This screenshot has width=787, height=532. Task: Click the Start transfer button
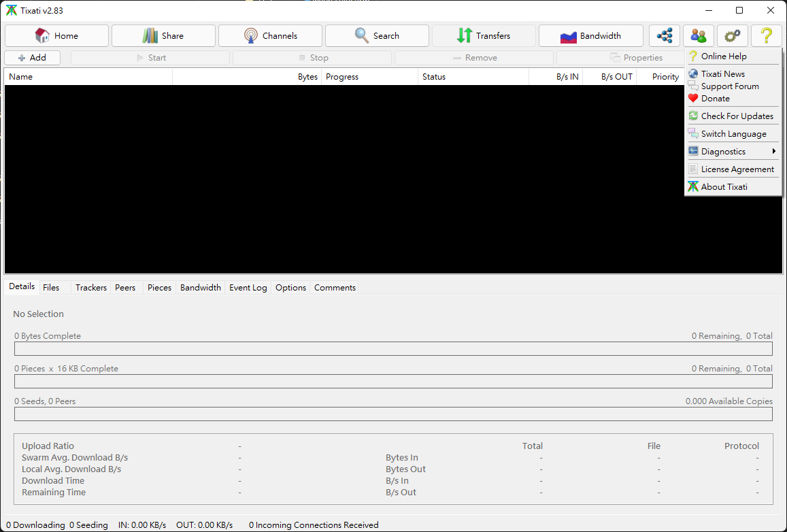tap(150, 58)
